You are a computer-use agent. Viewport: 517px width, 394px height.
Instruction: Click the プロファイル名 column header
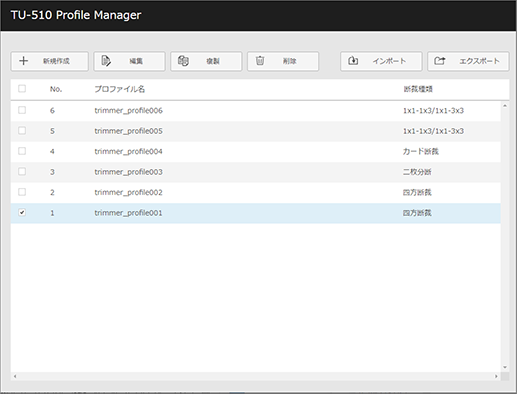coord(119,89)
